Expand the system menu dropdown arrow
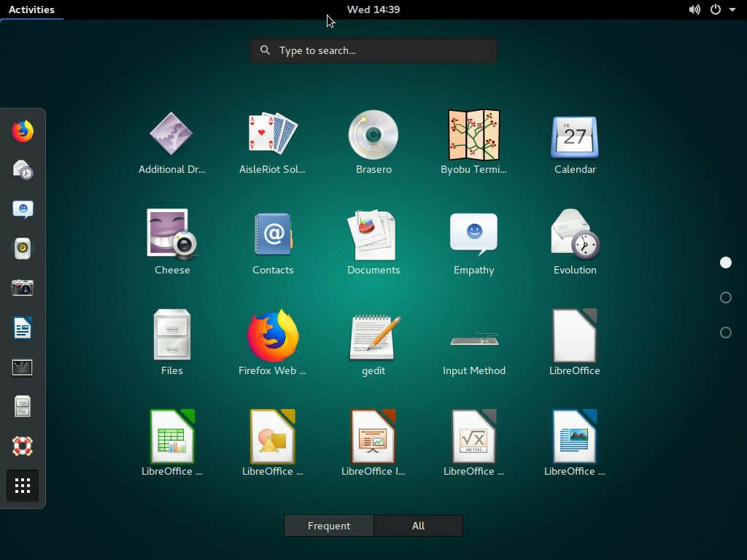The width and height of the screenshot is (747, 560). pyautogui.click(x=732, y=9)
